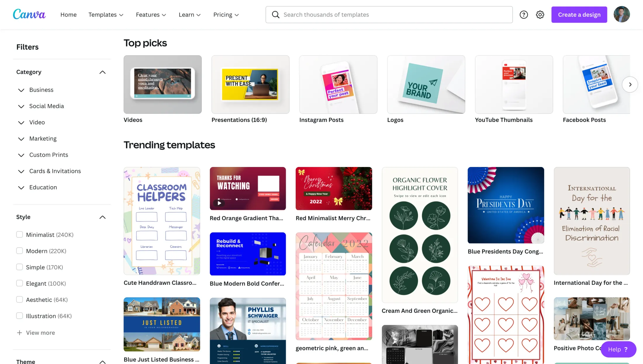
Task: Play the Thanks For Watching video template
Action: [219, 203]
